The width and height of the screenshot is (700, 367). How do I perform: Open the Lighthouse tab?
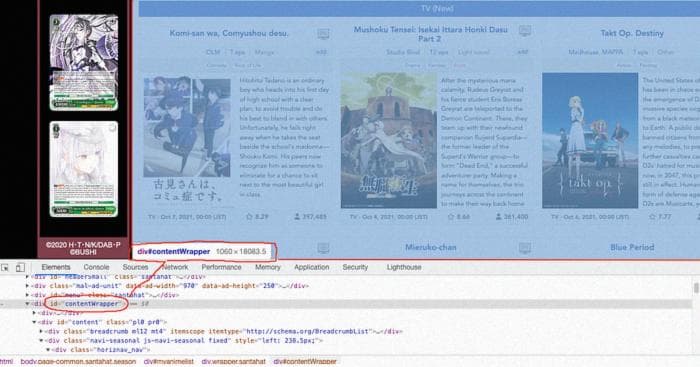coord(404,267)
